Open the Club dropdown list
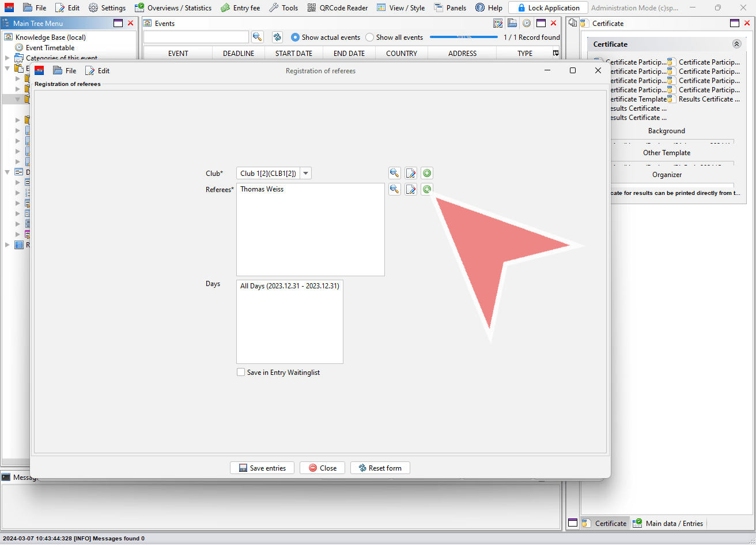The image size is (756, 545). click(306, 173)
